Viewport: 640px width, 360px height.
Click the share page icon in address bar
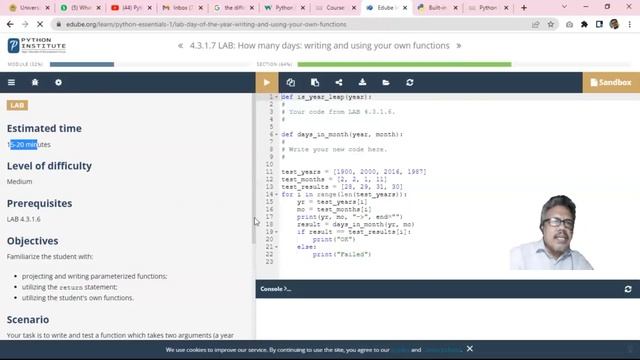click(536, 24)
